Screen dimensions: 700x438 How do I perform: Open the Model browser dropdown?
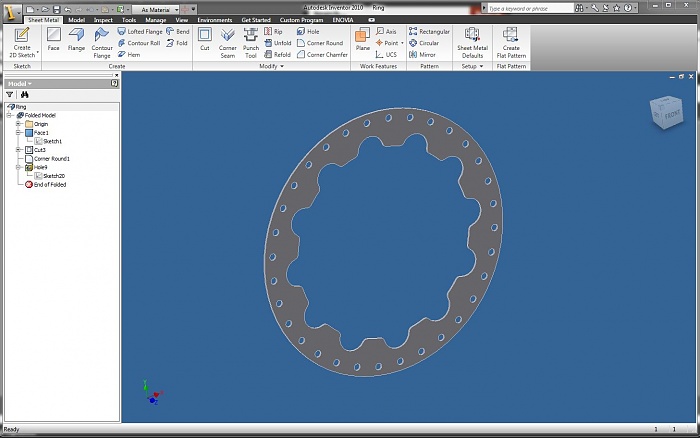click(x=20, y=83)
